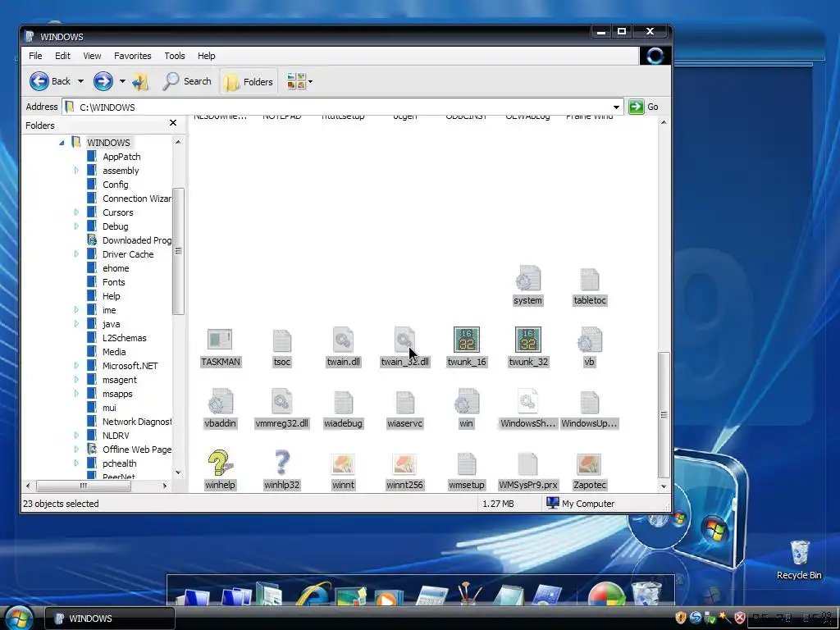Collapse the WINDOWS folder tree node
Image resolution: width=840 pixels, height=630 pixels.
coord(62,143)
